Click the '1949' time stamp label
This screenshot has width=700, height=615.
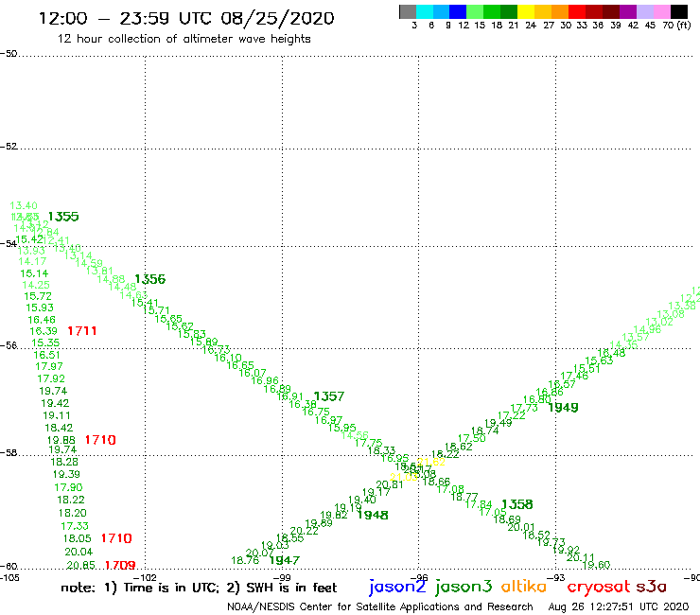coord(563,408)
